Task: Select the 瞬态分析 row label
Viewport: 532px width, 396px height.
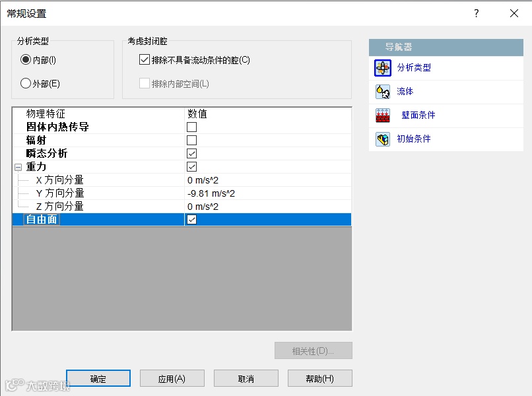Action: click(x=47, y=153)
